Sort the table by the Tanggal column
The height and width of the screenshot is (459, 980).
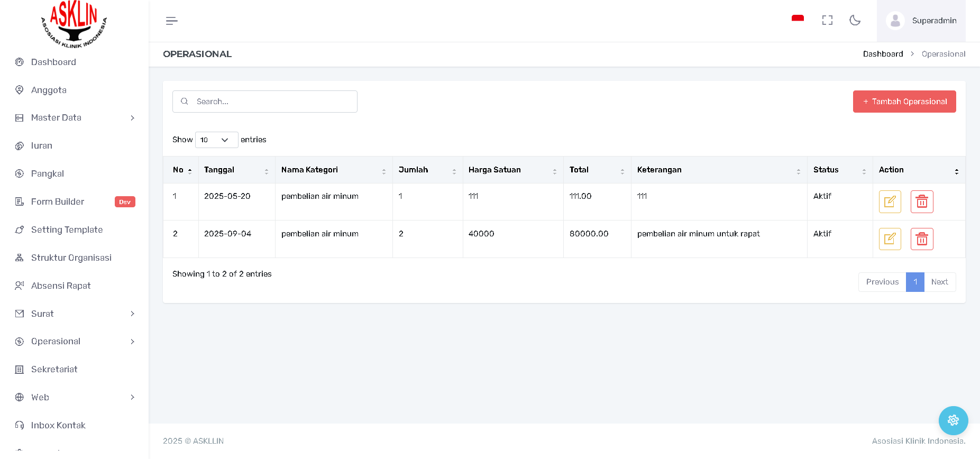[236, 170]
